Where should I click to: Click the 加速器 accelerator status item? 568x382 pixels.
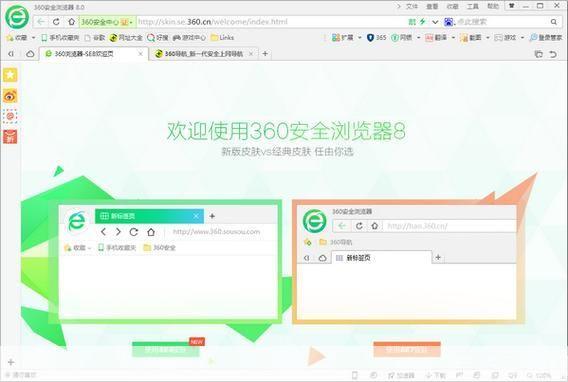[401, 375]
